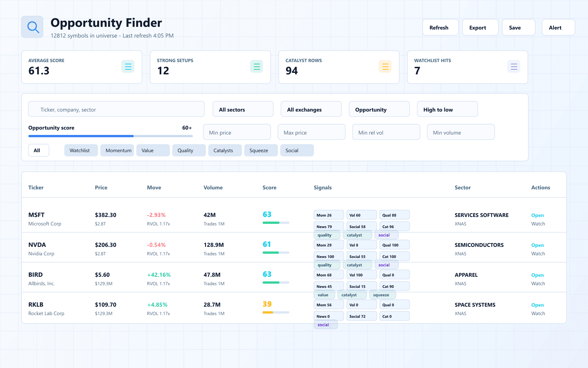The image size is (588, 368).
Task: Click the +42.16% move value
Action: pos(159,275)
